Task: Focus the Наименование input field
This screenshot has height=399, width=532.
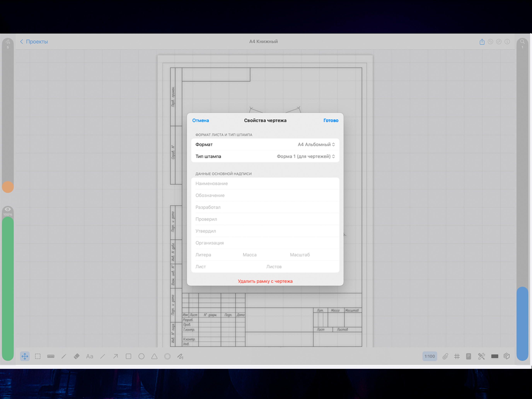Action: [x=265, y=183]
